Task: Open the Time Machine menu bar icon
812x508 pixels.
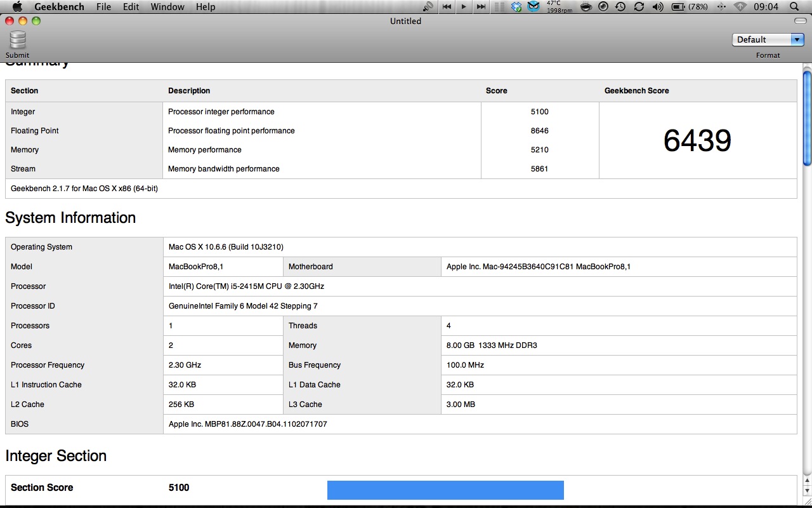Action: click(x=620, y=6)
